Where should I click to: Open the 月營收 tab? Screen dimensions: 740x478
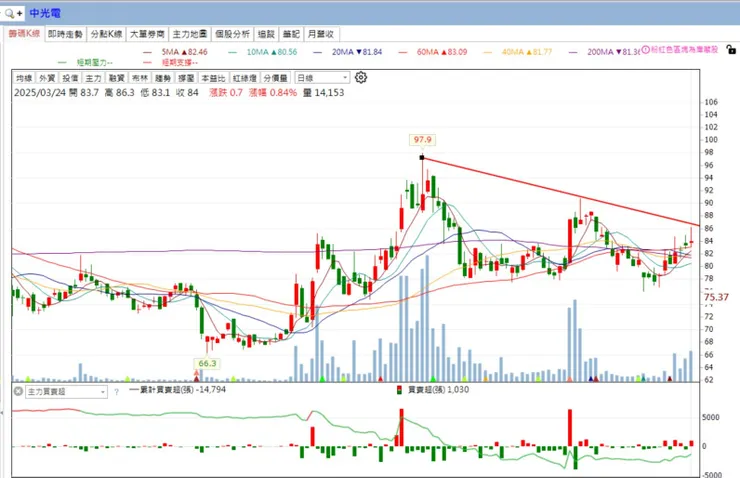pyautogui.click(x=321, y=34)
